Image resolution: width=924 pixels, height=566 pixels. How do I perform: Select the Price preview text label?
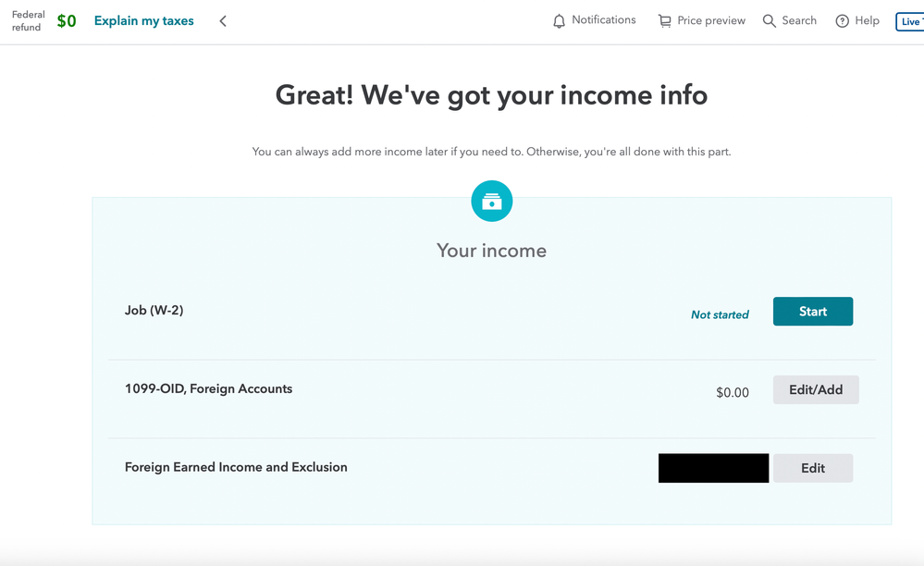(x=711, y=20)
